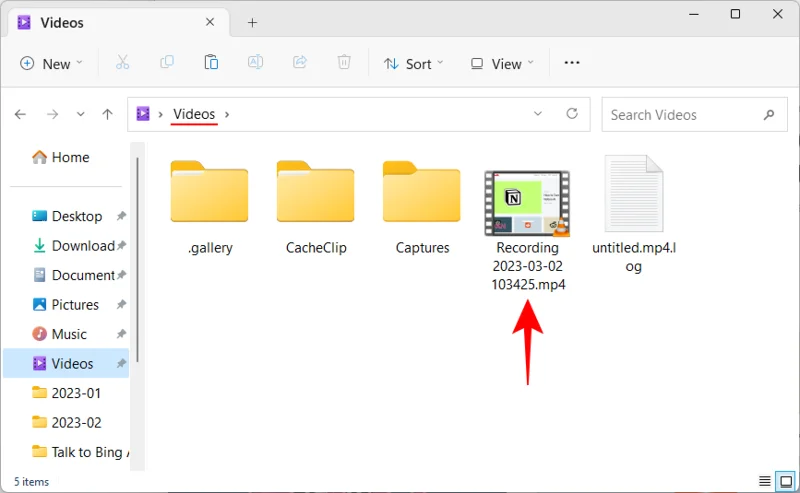Open the Talk to Bing folder in sidebar
Viewport: 800px width, 493px height.
80,452
